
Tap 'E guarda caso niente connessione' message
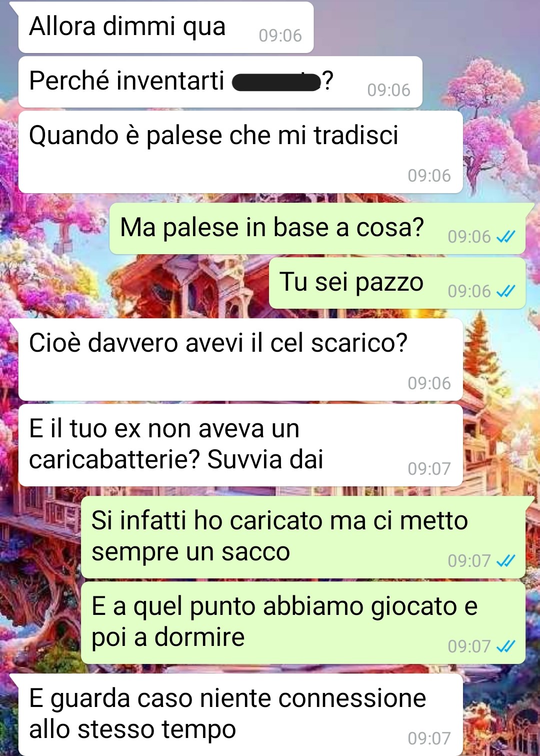click(240, 714)
